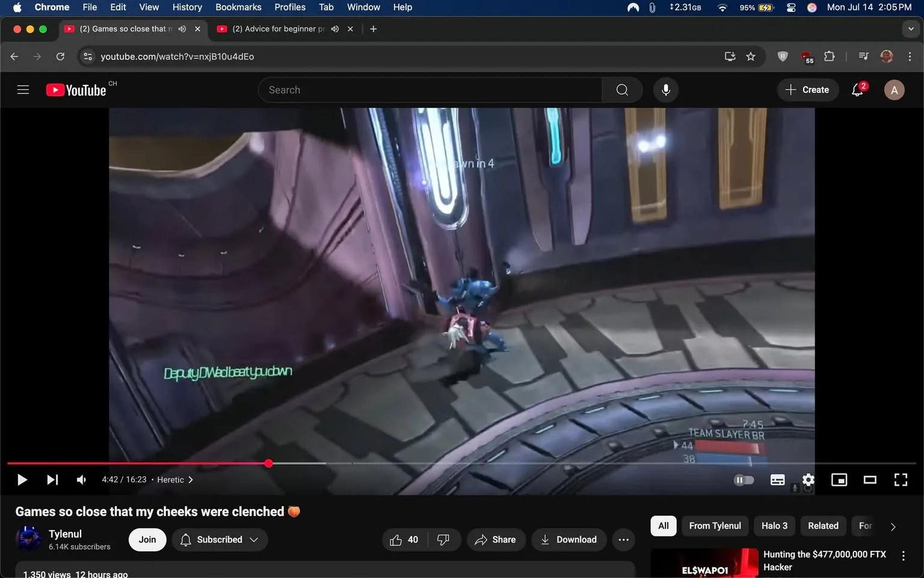Screen dimensions: 924x578
Task: Open the hamburger guide menu
Action: tap(23, 90)
